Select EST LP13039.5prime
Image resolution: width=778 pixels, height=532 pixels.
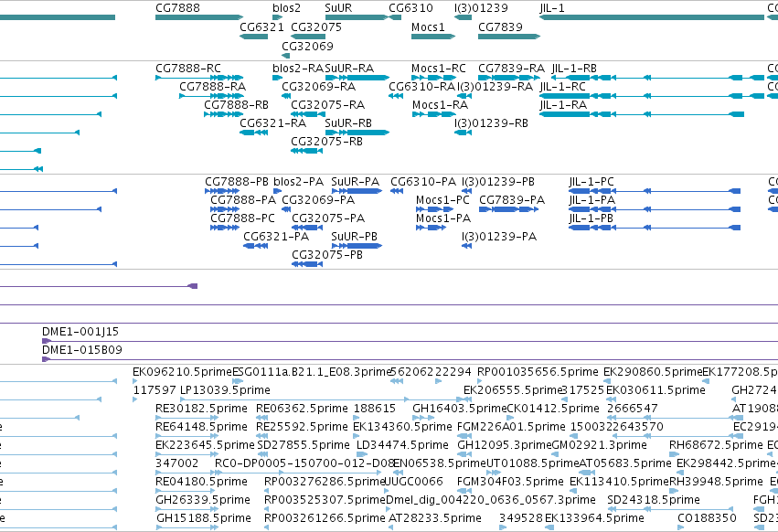click(225, 390)
